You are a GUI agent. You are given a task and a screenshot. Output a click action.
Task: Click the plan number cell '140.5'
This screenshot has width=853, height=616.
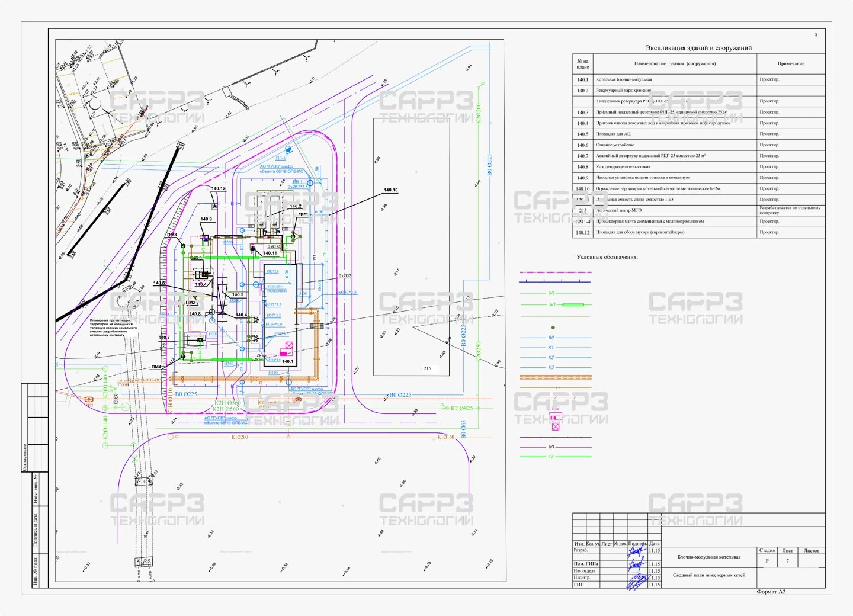tap(583, 134)
